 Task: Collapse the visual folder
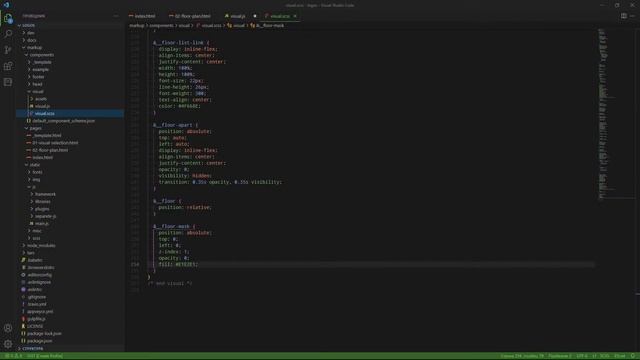click(38, 92)
